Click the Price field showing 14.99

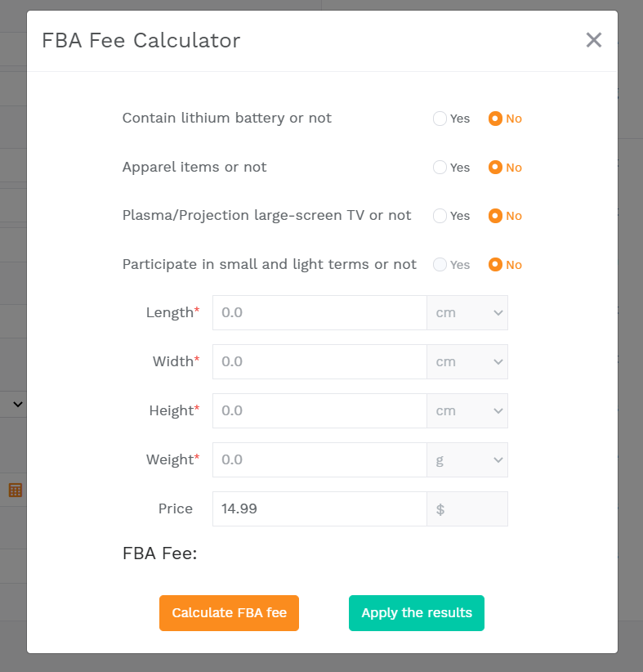pyautogui.click(x=319, y=508)
